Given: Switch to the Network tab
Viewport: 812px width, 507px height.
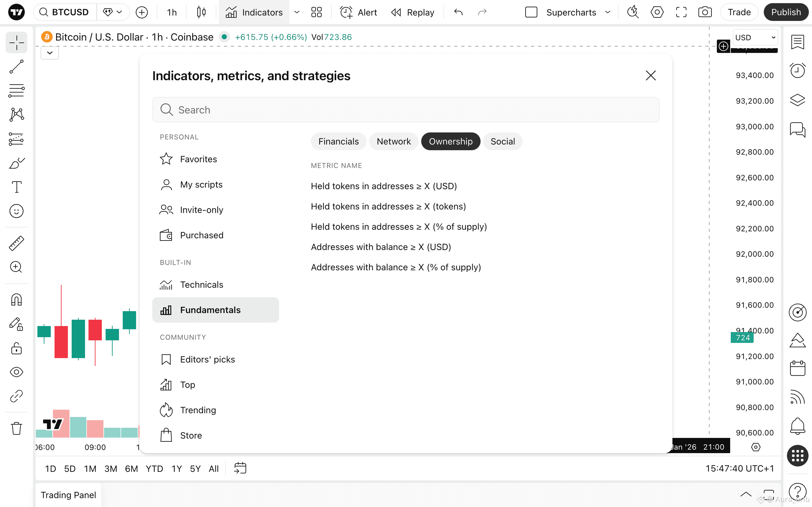Looking at the screenshot, I should [393, 141].
